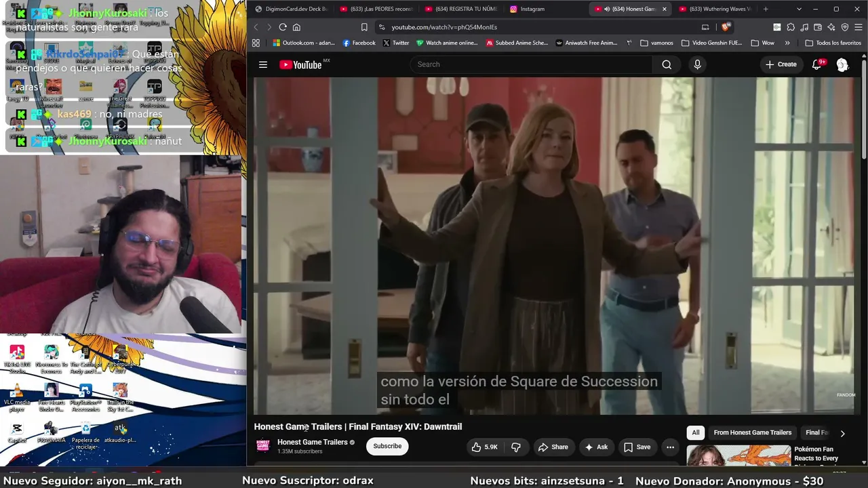Open the YouTube guide hamburger menu
Viewport: 868px width, 488px height.
coord(263,65)
